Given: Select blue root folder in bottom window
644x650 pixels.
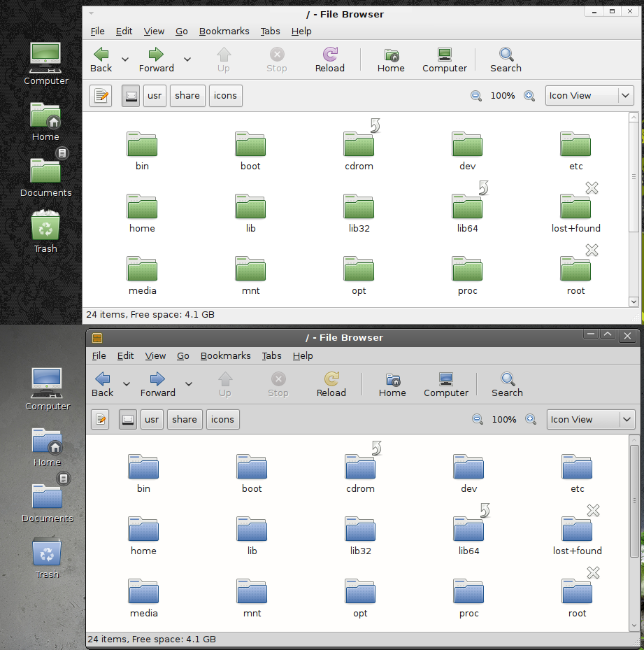Looking at the screenshot, I should tap(577, 591).
